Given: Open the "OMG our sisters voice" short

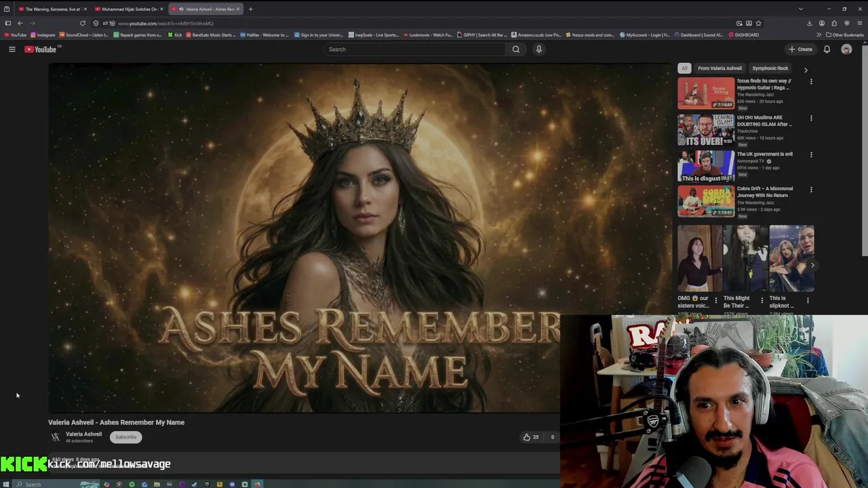Looking at the screenshot, I should click(x=699, y=258).
